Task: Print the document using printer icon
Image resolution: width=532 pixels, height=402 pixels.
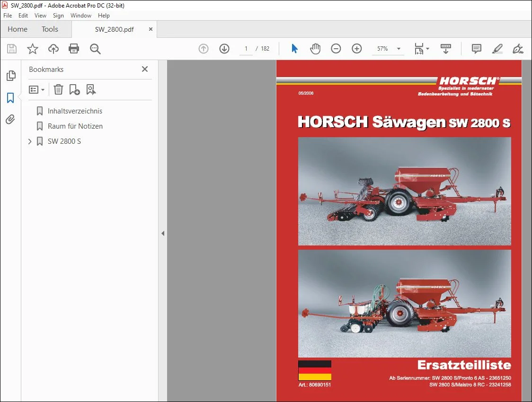Action: click(74, 49)
